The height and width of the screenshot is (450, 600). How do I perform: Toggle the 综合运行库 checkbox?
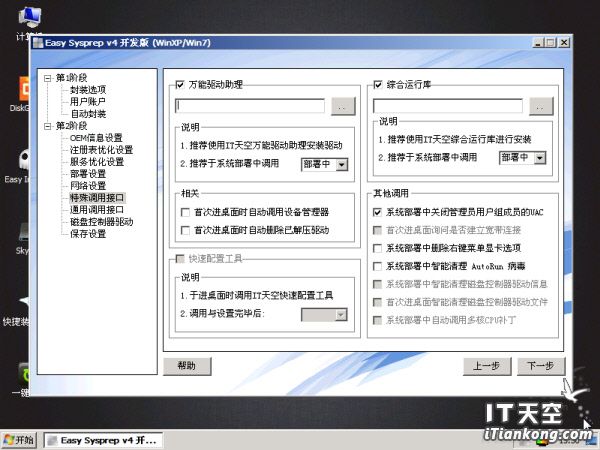tap(377, 85)
